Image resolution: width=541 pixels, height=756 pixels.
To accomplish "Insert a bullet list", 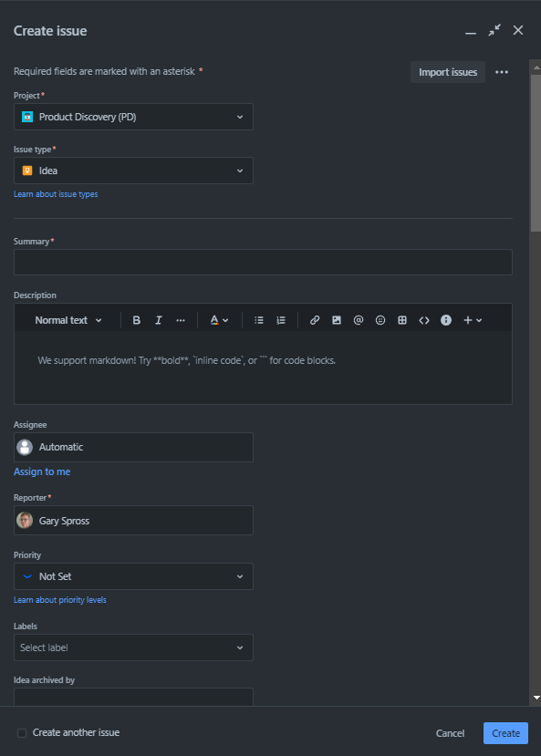I will tap(259, 320).
